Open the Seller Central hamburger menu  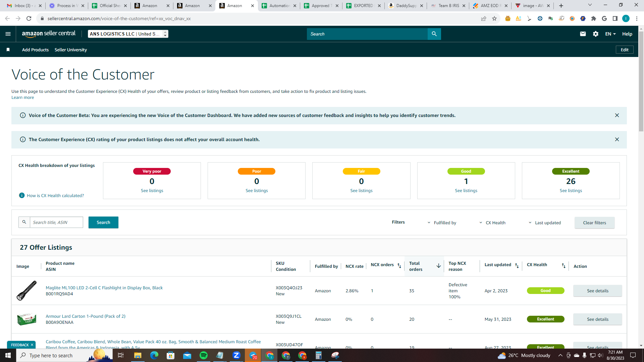tap(8, 34)
